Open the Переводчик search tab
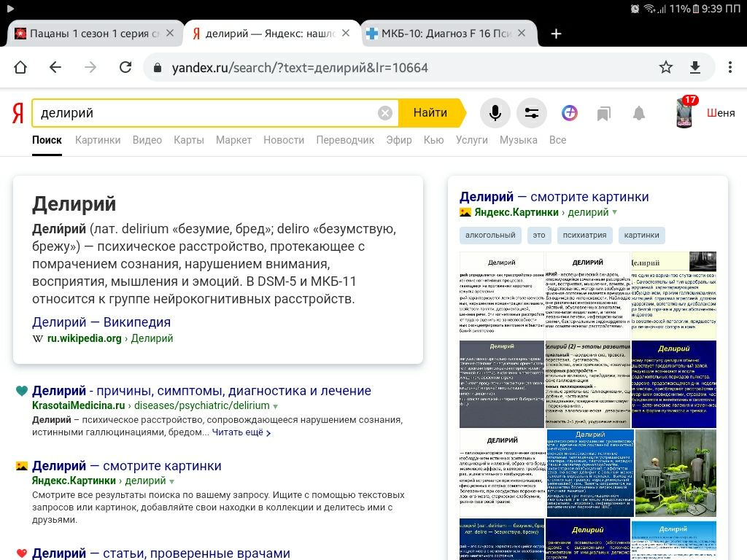Image resolution: width=747 pixels, height=560 pixels. coord(345,140)
